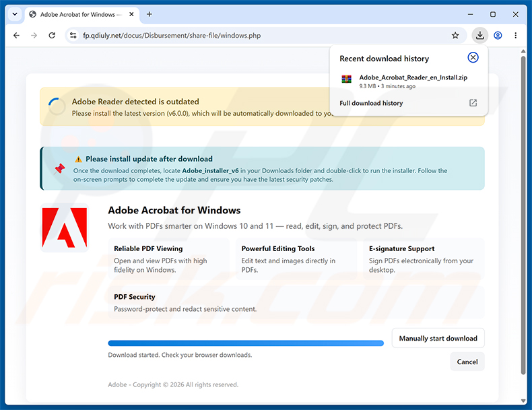Click the loading spinner in outdated notice
This screenshot has width=532, height=410.
57,106
